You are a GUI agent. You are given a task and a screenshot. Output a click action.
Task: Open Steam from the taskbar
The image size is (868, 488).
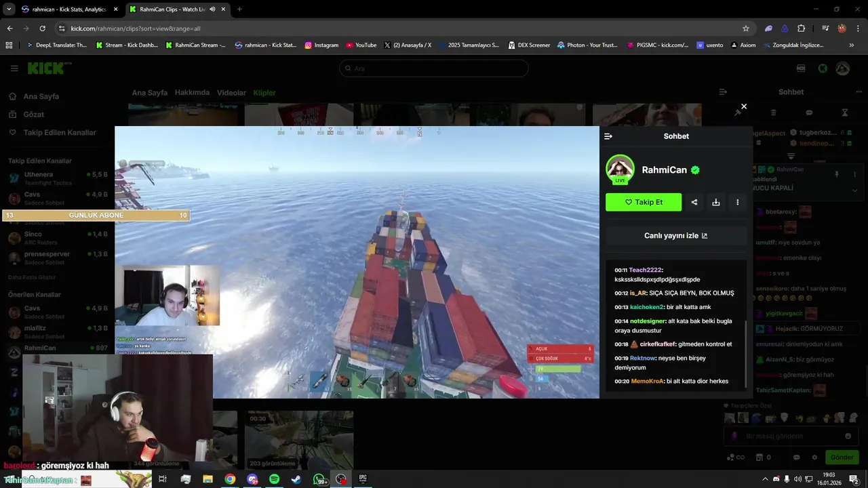coord(296,479)
